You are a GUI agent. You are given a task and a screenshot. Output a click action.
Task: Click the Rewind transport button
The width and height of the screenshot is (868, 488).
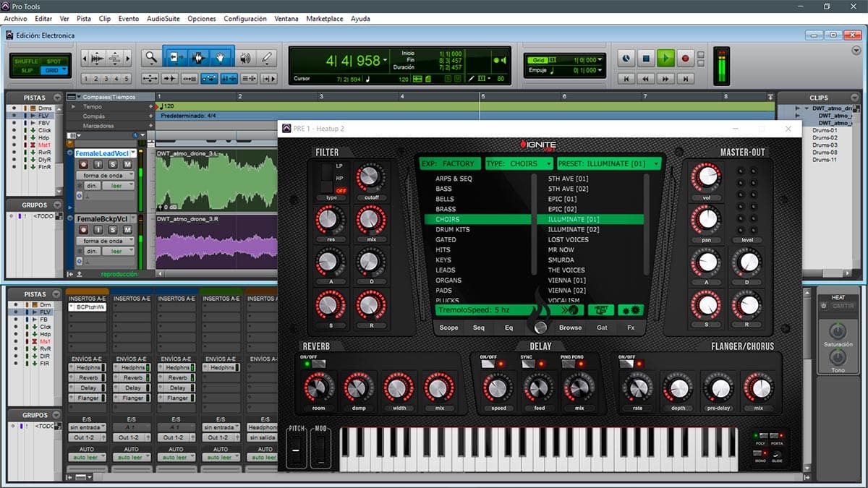(x=647, y=78)
